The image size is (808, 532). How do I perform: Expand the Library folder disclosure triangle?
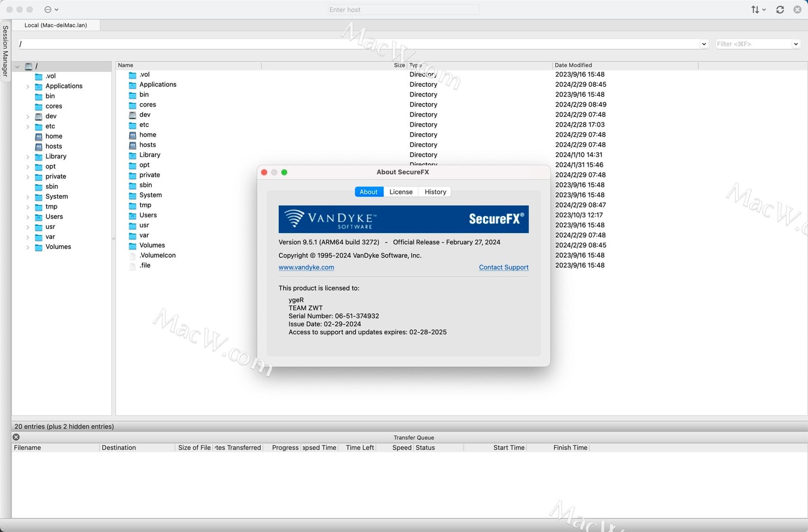point(27,157)
